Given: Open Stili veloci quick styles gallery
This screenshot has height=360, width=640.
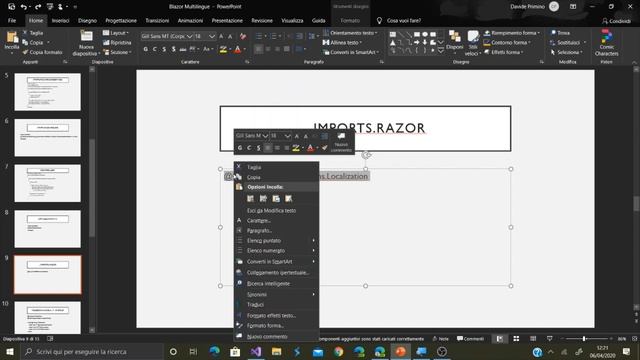Looking at the screenshot, I should (473, 43).
